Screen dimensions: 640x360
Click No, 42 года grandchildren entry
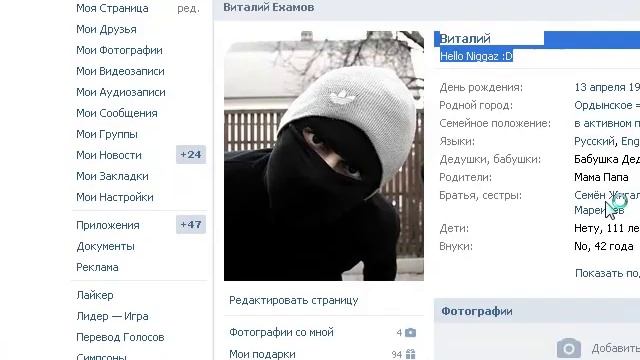pos(604,246)
